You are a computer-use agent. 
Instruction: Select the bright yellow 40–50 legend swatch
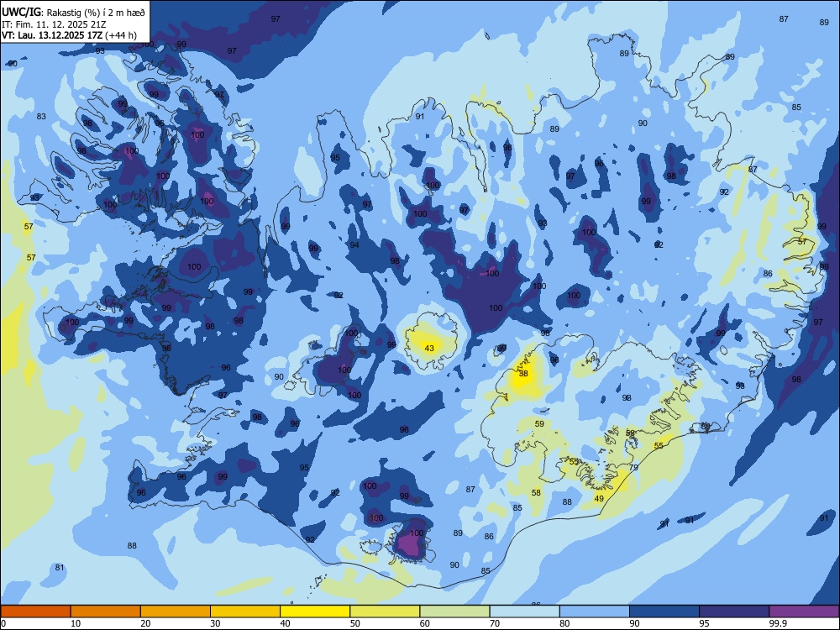[x=315, y=612]
